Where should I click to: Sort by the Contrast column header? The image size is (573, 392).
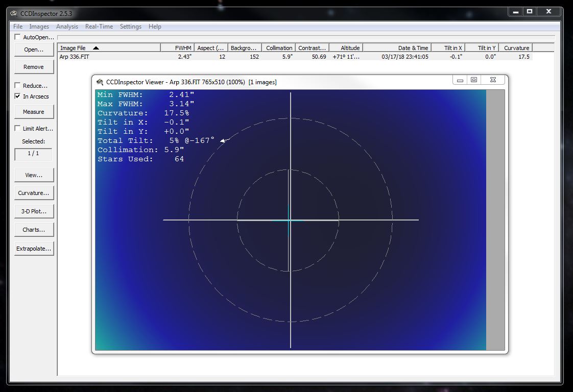pos(312,48)
